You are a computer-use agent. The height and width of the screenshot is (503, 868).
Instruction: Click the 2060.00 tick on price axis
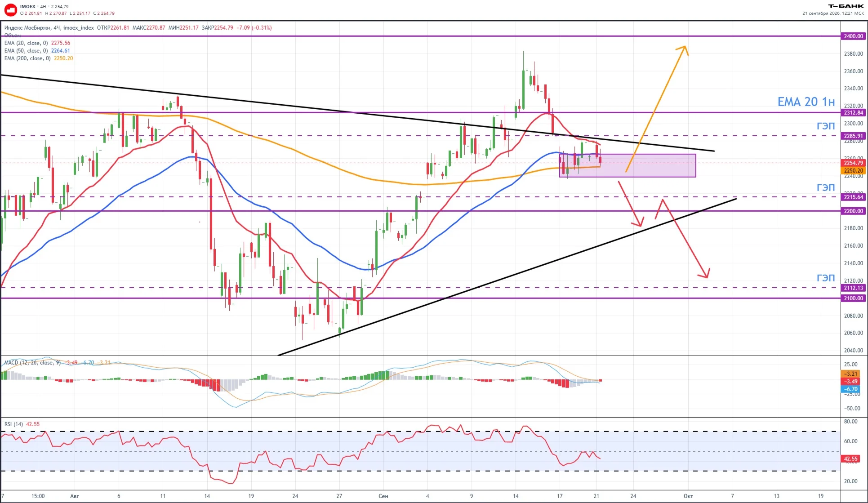click(853, 333)
